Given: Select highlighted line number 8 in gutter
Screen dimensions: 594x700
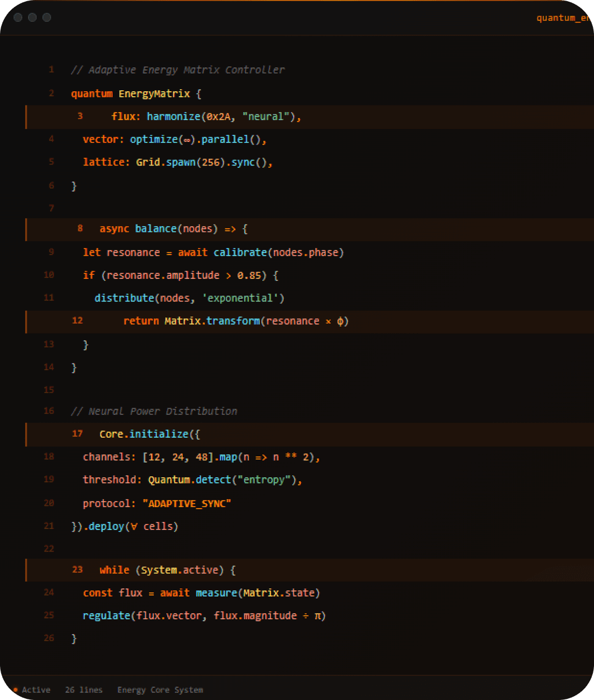Looking at the screenshot, I should tap(80, 228).
